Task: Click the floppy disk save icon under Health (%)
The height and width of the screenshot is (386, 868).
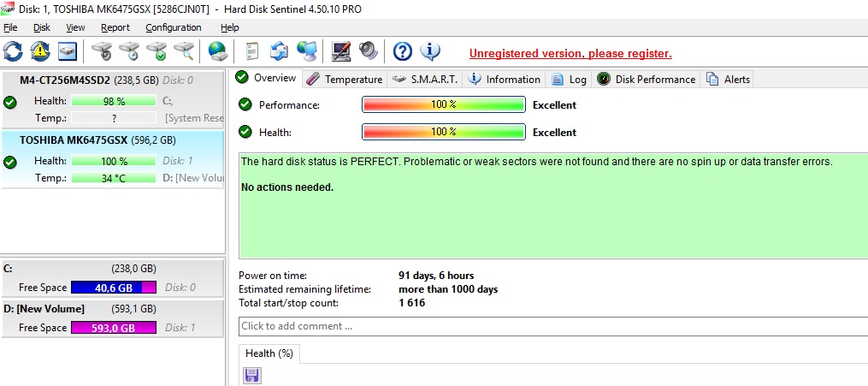Action: click(252, 376)
